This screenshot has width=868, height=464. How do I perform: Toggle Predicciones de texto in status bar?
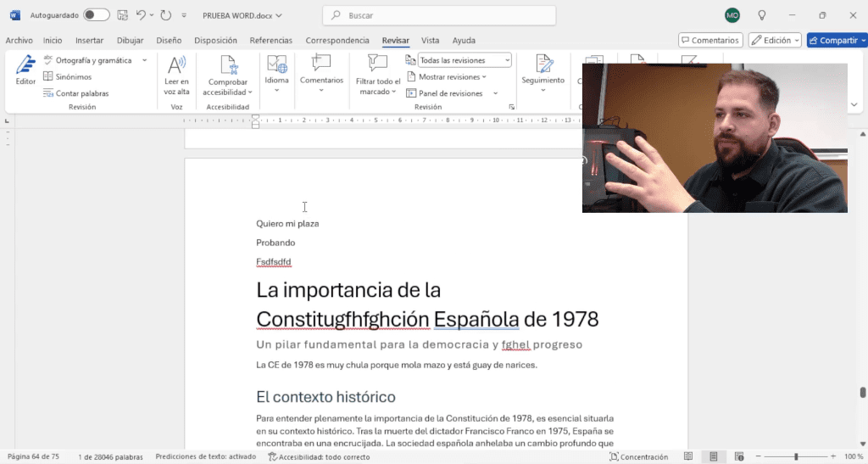point(205,457)
